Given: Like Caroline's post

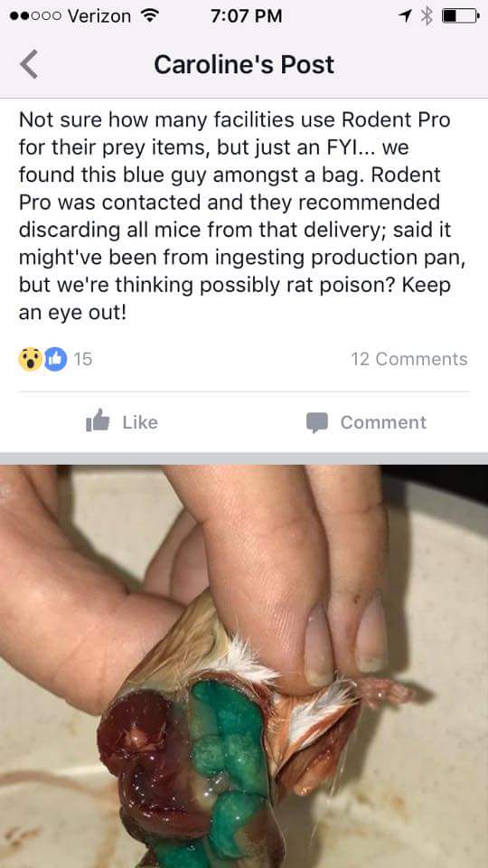Looking at the screenshot, I should pos(122,422).
